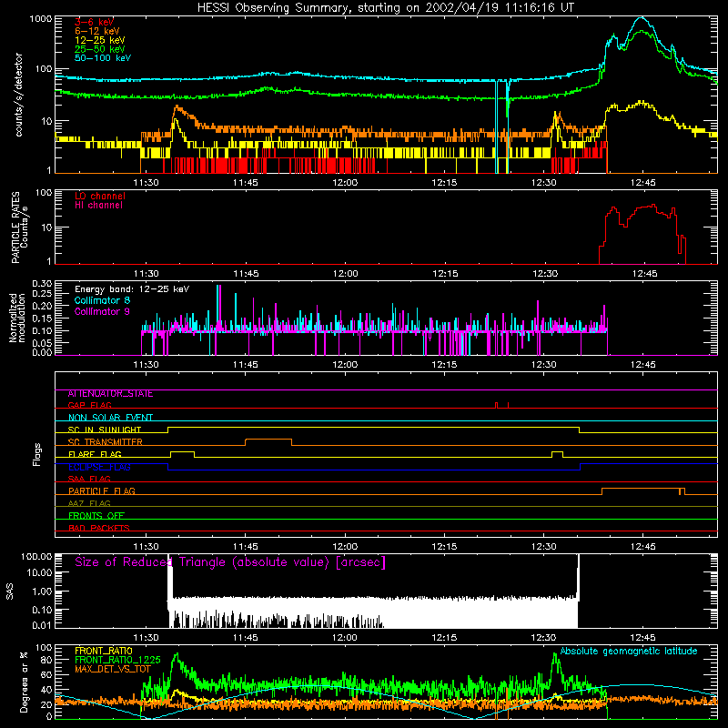The image size is (728, 728).
Task: Click the "PARTICLE_FLAG" flag label
Action: click(102, 491)
